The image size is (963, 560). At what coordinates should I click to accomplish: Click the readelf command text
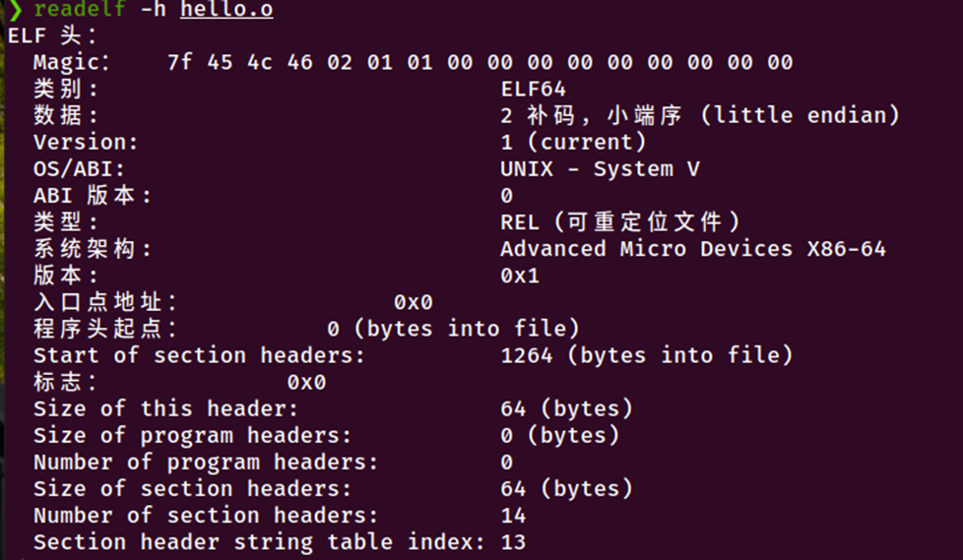coord(79,9)
